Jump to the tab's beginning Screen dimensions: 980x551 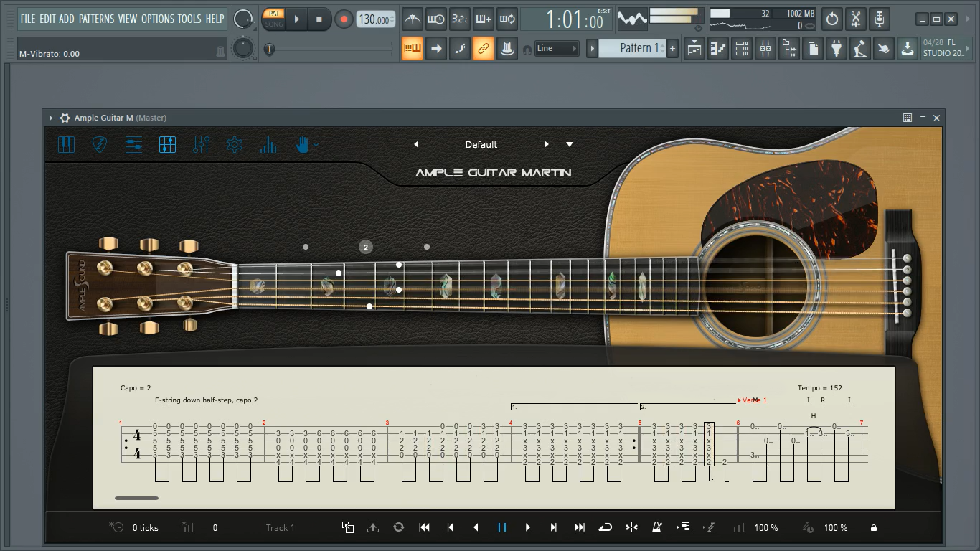pyautogui.click(x=425, y=527)
